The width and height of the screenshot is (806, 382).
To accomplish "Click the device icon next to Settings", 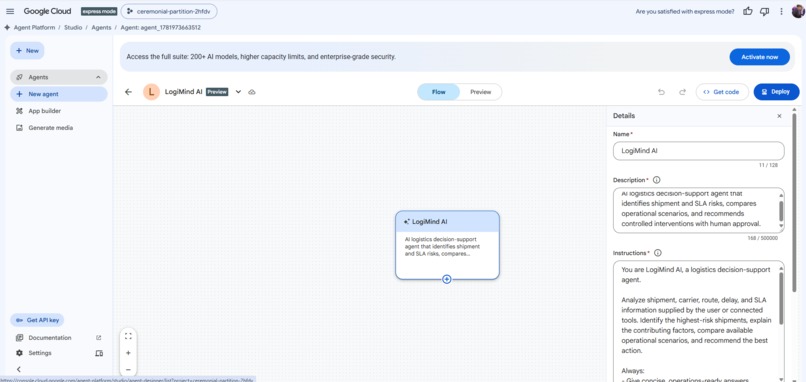I will pos(99,353).
